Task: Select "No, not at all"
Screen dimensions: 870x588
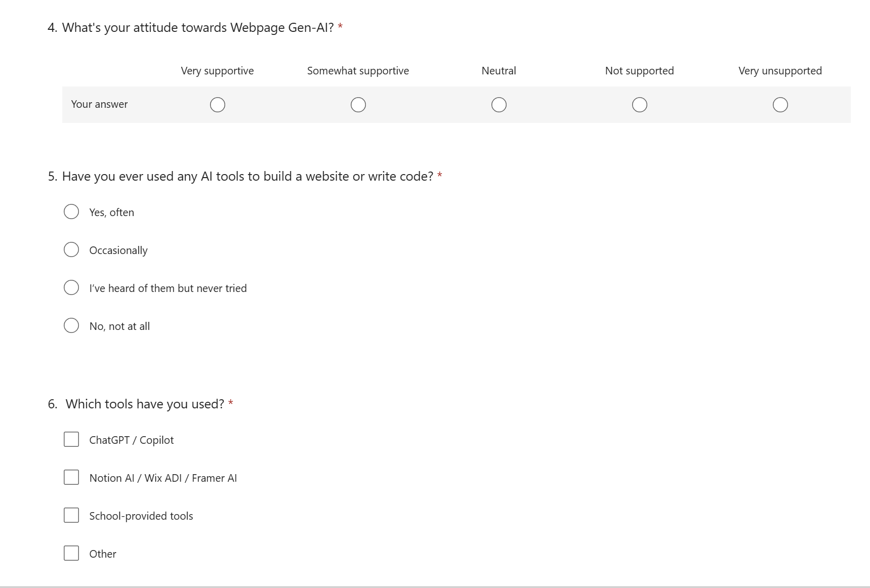Action: click(x=71, y=325)
